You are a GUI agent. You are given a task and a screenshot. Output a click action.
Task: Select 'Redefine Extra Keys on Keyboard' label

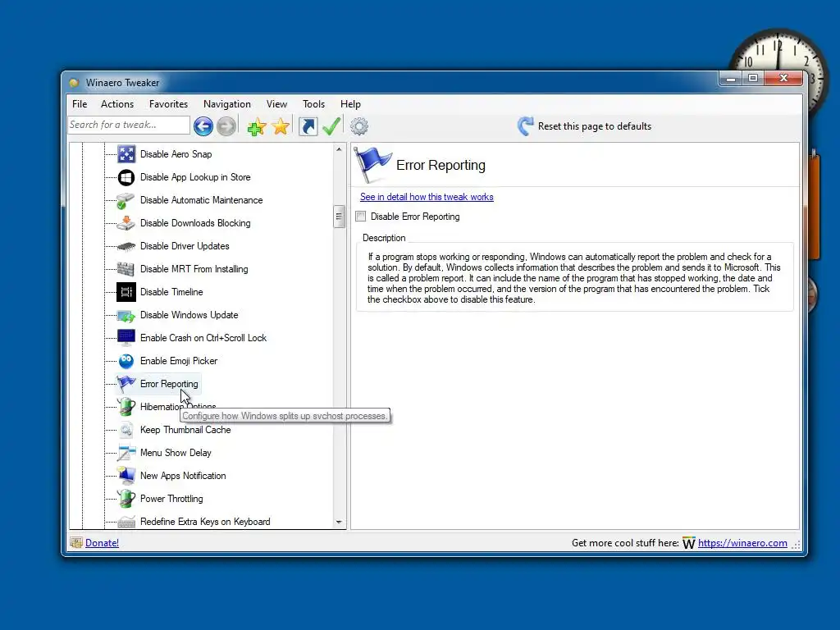[x=205, y=522]
